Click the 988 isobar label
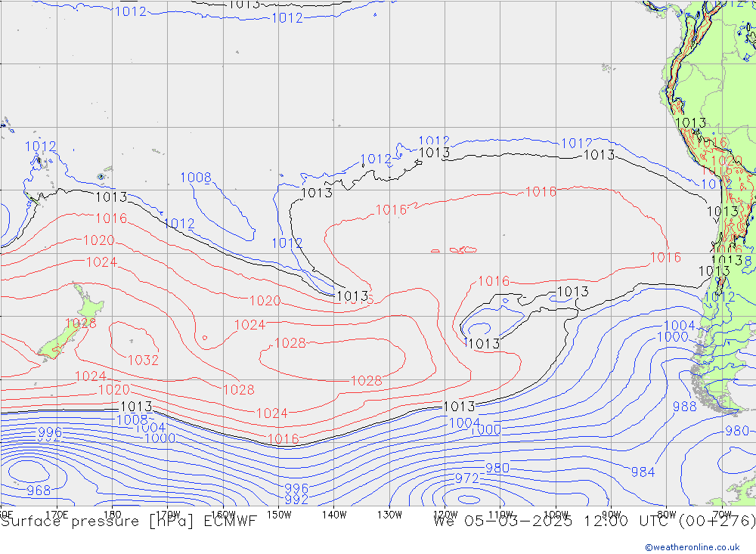The height and width of the screenshot is (554, 756). click(685, 407)
